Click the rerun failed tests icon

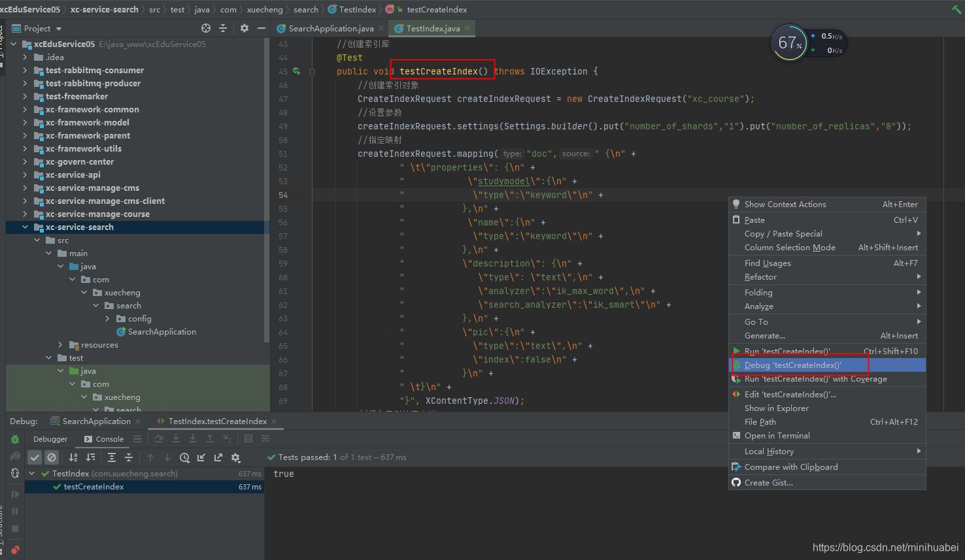tap(15, 456)
